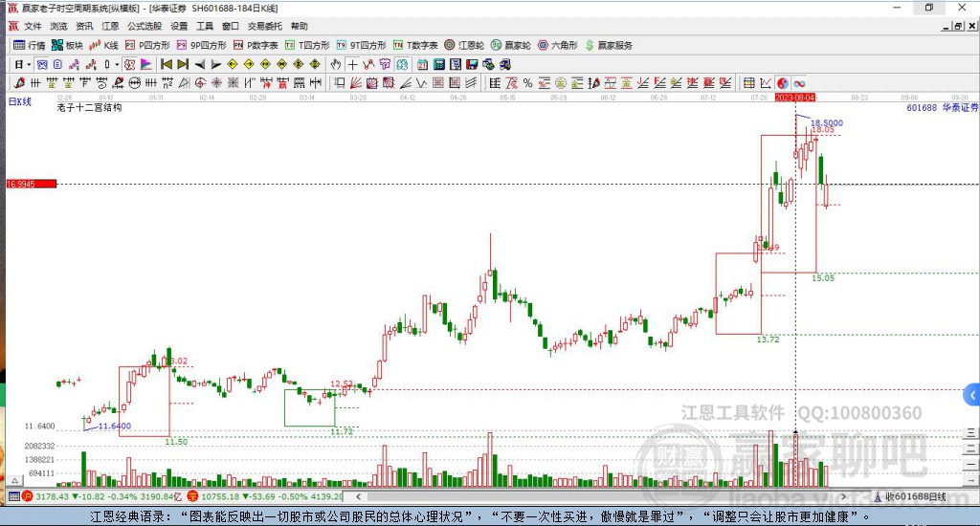Open the 交易委托 menu

265,26
